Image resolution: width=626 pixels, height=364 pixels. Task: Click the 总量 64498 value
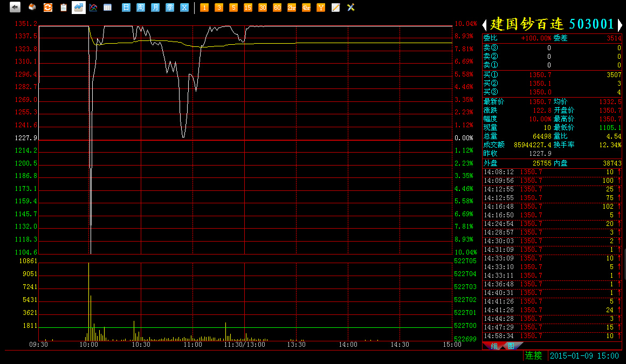542,136
